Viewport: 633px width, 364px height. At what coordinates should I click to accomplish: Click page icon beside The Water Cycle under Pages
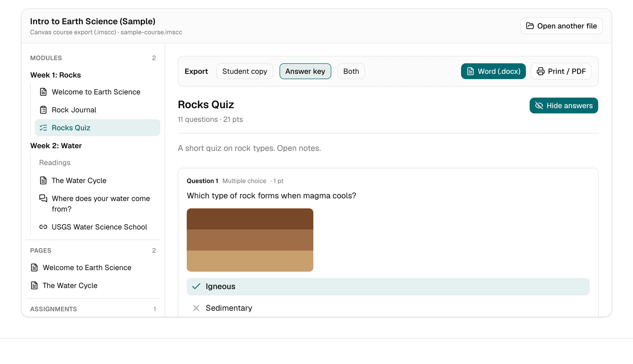(34, 285)
